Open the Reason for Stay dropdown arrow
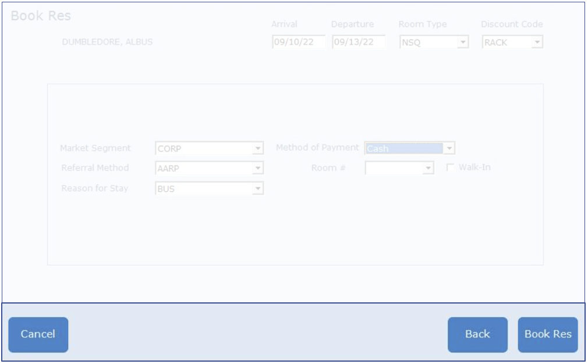The width and height of the screenshot is (588, 364). (257, 189)
